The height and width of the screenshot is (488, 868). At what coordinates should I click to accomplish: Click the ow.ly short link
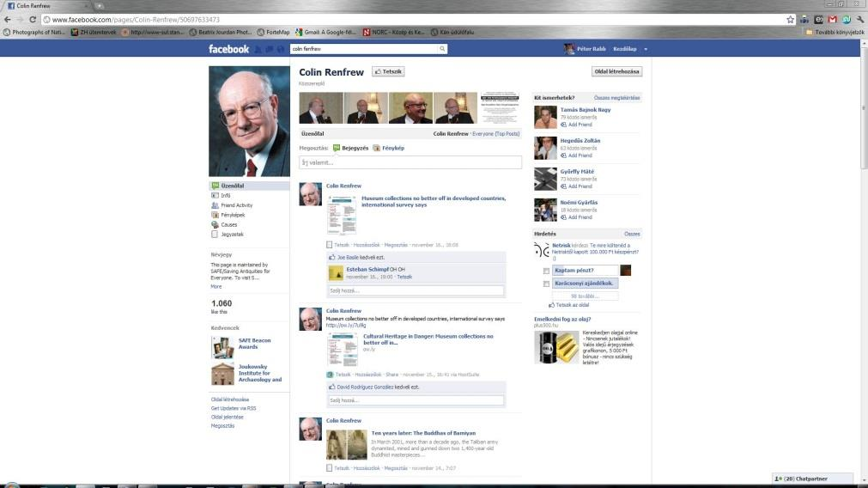coord(345,325)
